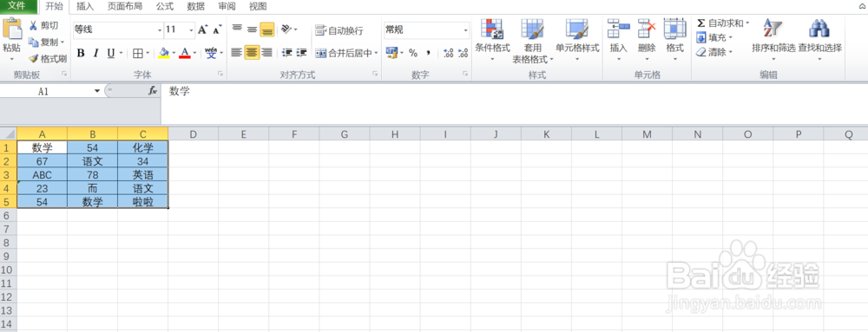868x332 pixels.
Task: Switch to the Page Layout (页面布局) tab
Action: pyautogui.click(x=124, y=7)
